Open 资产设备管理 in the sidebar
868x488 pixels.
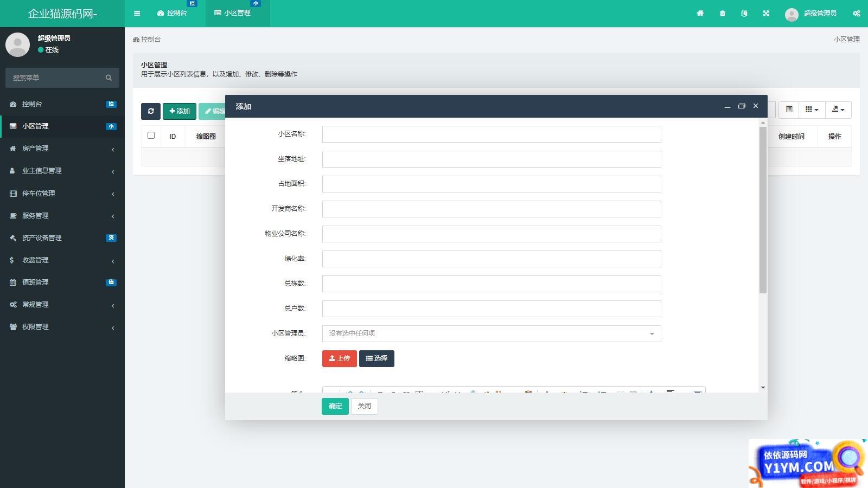pyautogui.click(x=62, y=237)
